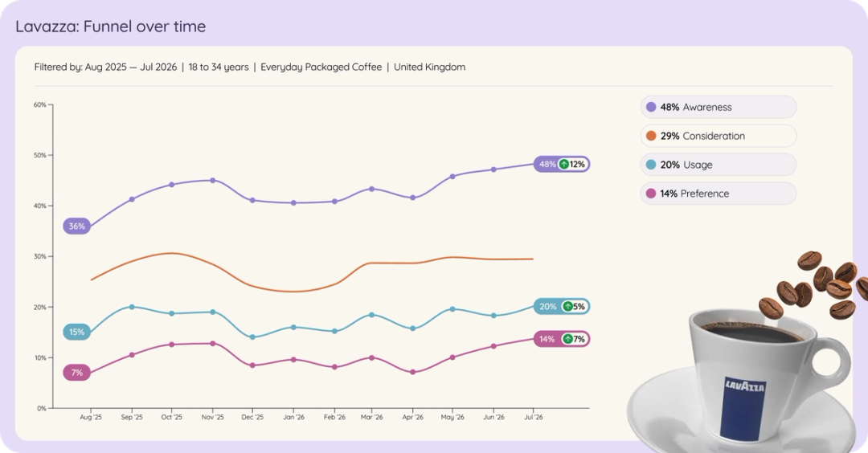Screen dimensions: 868x453
Task: Click the 36% Awareness start label
Action: (x=77, y=226)
